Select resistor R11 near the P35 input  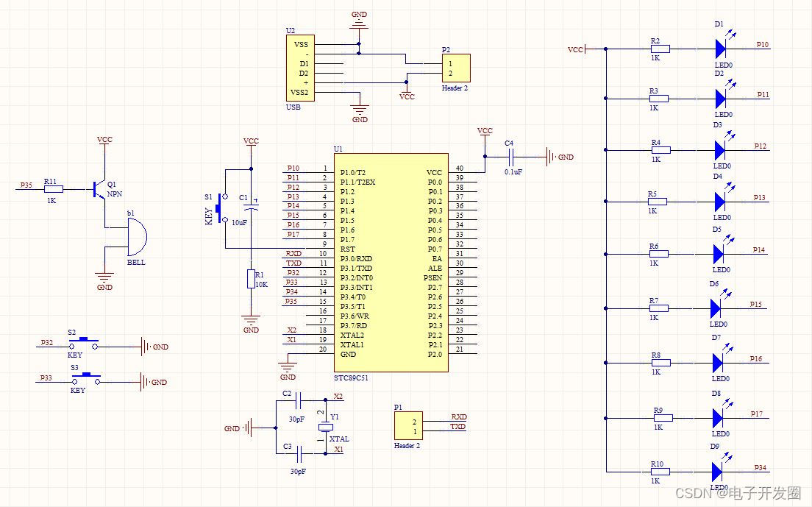[x=54, y=189]
